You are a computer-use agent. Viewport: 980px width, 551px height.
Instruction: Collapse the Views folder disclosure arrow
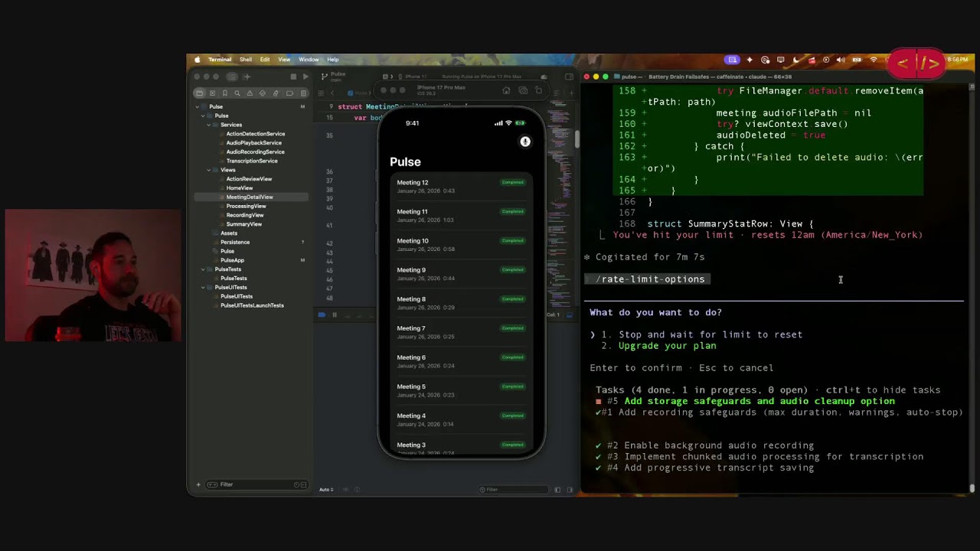(208, 170)
